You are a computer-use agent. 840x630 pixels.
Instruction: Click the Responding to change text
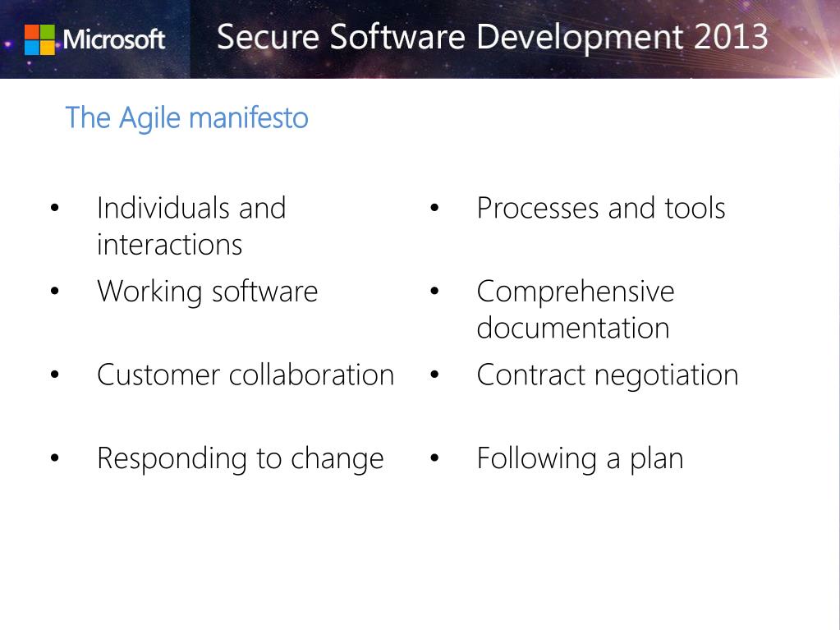tap(240, 459)
